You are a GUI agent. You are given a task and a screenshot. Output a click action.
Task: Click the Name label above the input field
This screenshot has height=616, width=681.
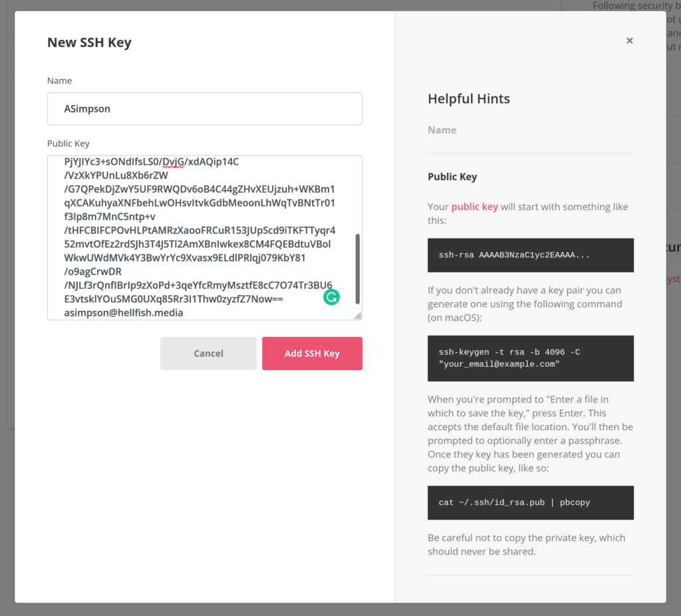59,80
